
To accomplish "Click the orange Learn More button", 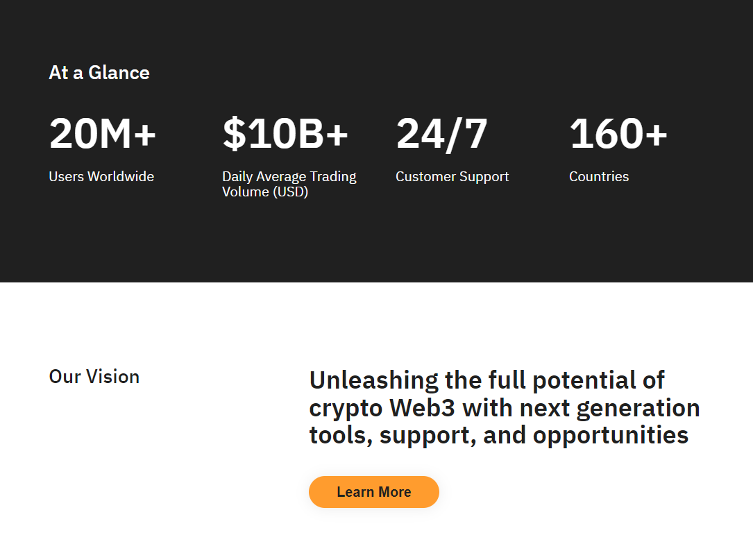I will (373, 492).
